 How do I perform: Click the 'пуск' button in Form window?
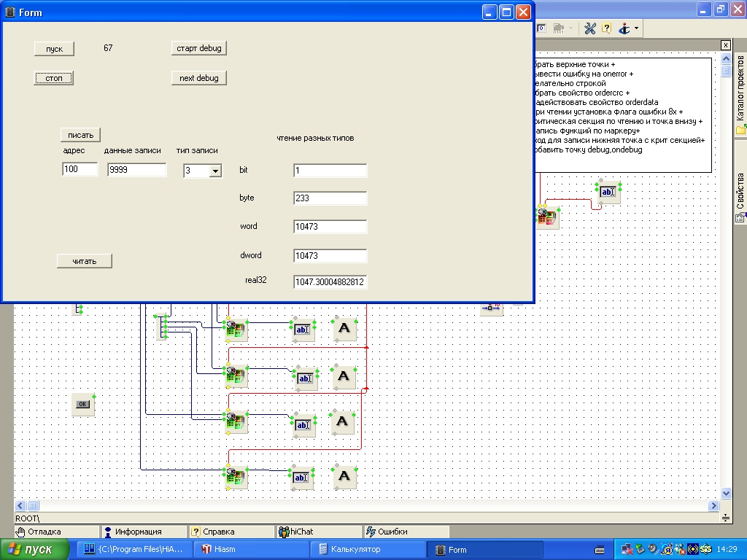54,49
